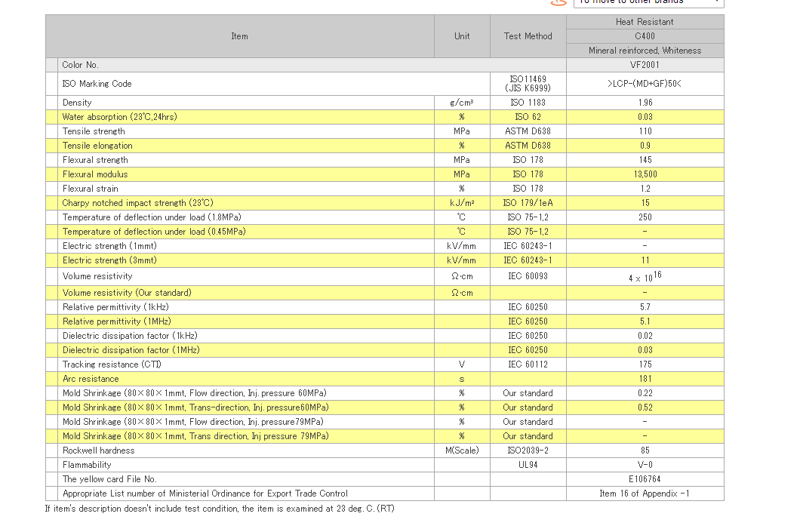Viewport: 800px width, 532px height.
Task: Select the 'ISO2039-2' test method cell
Action: [x=528, y=450]
